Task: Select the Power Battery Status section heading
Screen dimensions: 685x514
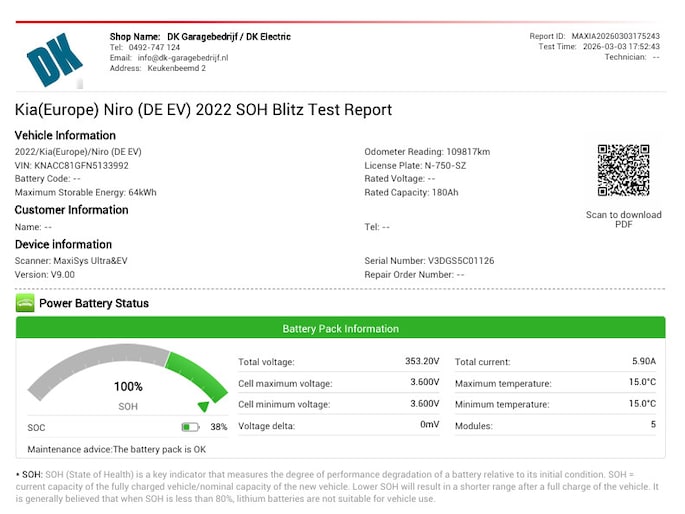Action: click(x=93, y=303)
